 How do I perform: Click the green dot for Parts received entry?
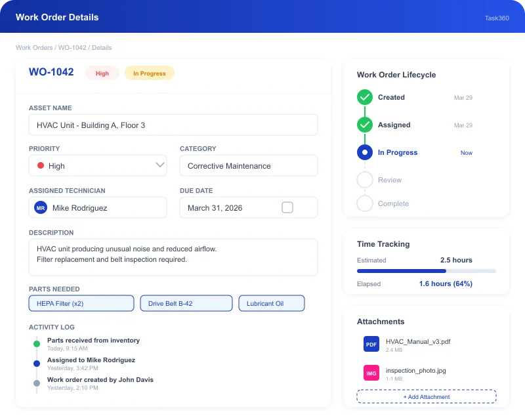click(37, 343)
